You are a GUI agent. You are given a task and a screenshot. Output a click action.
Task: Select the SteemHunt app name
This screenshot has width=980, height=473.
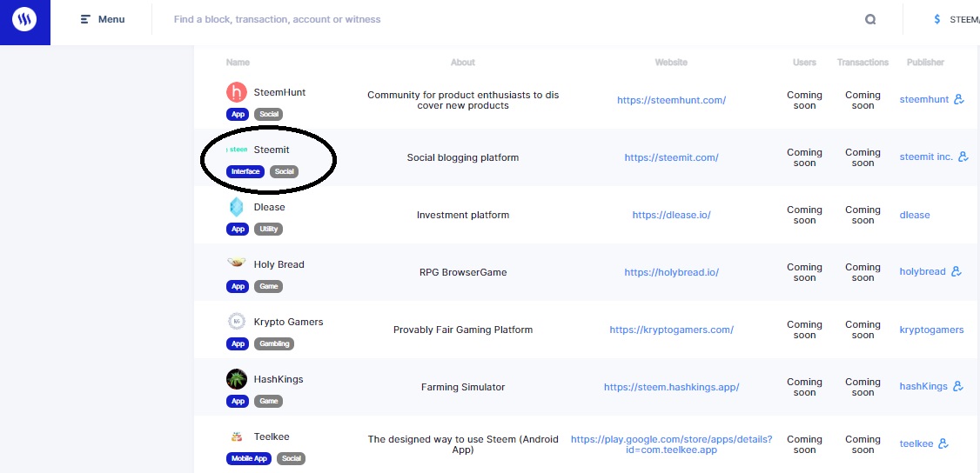[279, 92]
